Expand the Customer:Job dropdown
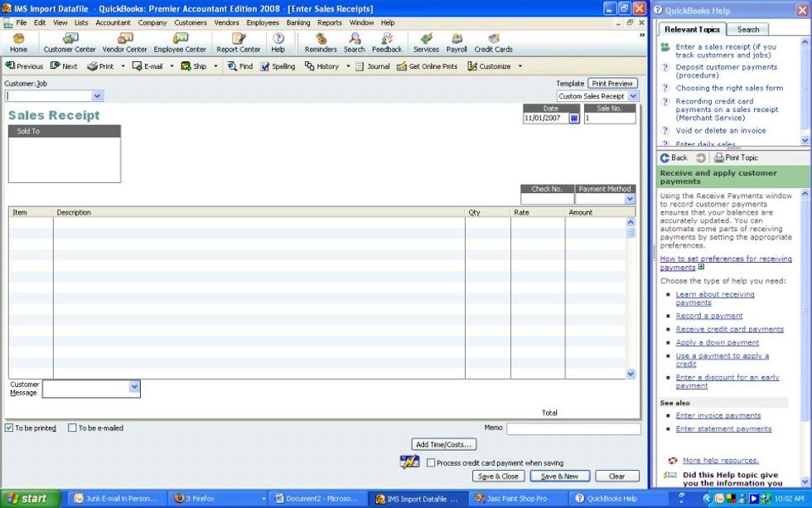The image size is (812, 508). [x=97, y=96]
